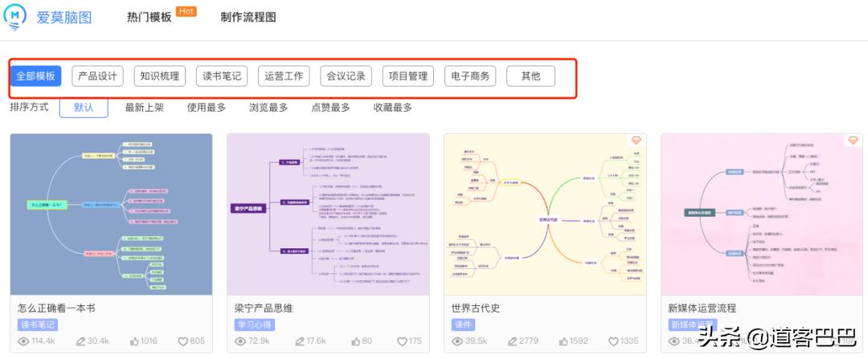Sort templates by 浏览最多
The height and width of the screenshot is (359, 868).
[268, 108]
